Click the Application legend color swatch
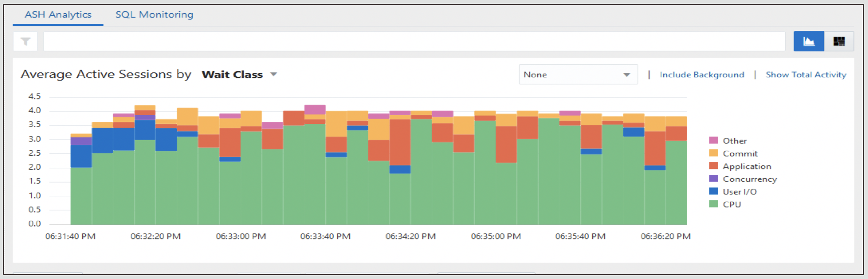The image size is (868, 279). [x=714, y=166]
